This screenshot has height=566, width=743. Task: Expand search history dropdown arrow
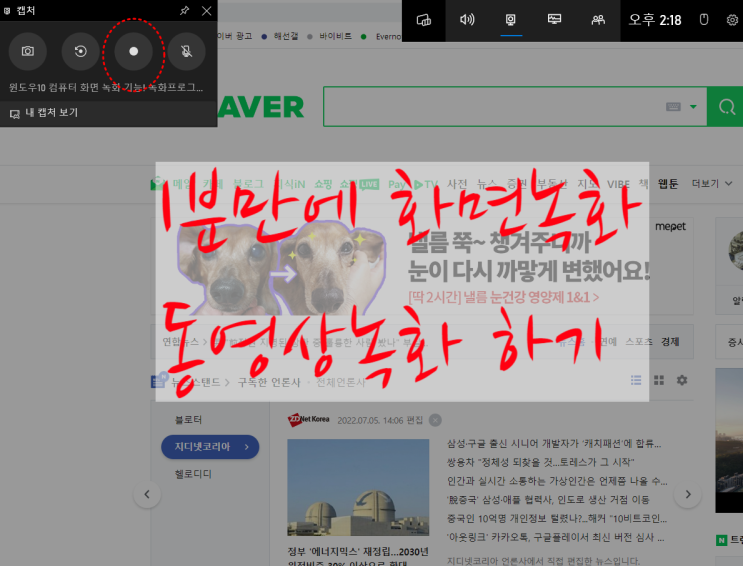(693, 107)
